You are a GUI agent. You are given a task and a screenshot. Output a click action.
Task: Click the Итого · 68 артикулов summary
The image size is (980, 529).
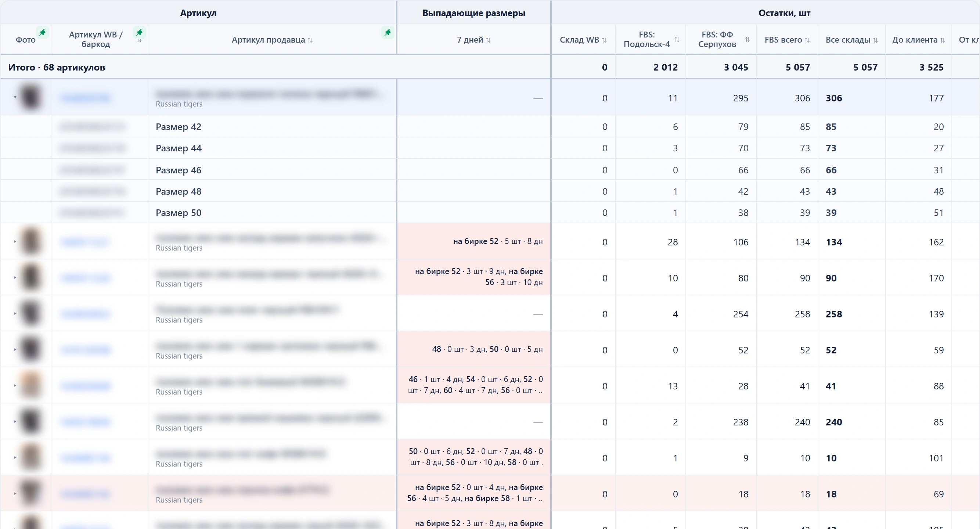click(x=57, y=67)
